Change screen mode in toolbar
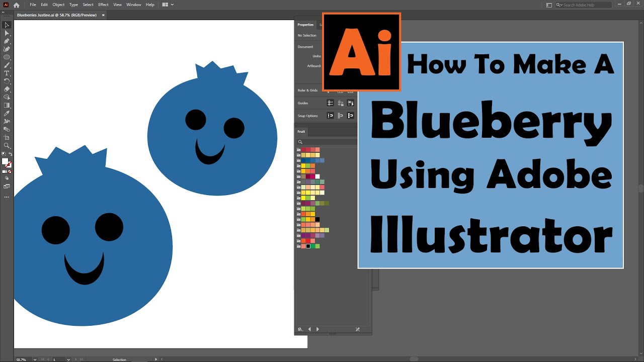644x362 pixels. coord(7,186)
